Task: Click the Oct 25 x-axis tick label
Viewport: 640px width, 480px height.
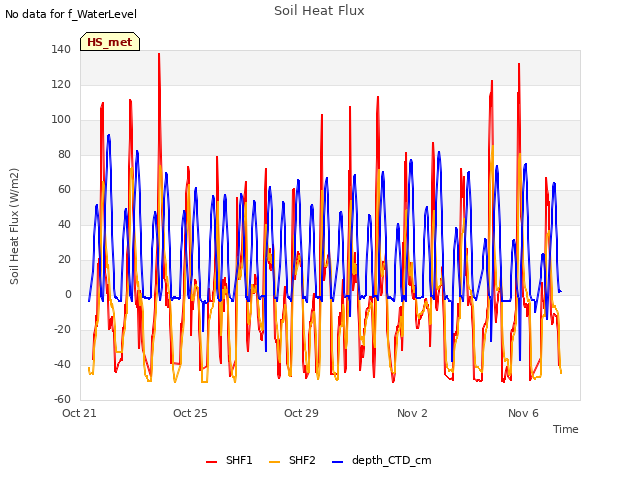Action: point(190,413)
